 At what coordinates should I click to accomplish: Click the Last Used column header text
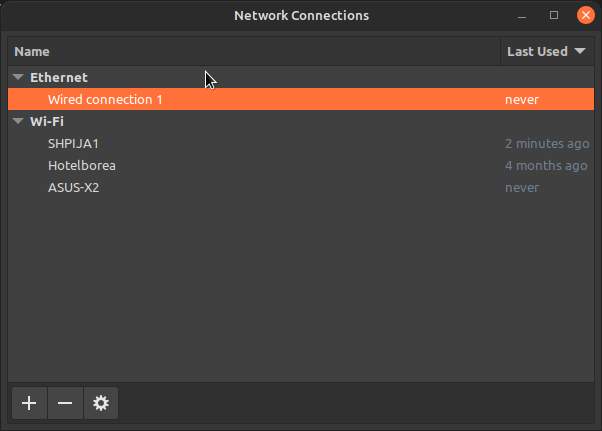pyautogui.click(x=537, y=51)
